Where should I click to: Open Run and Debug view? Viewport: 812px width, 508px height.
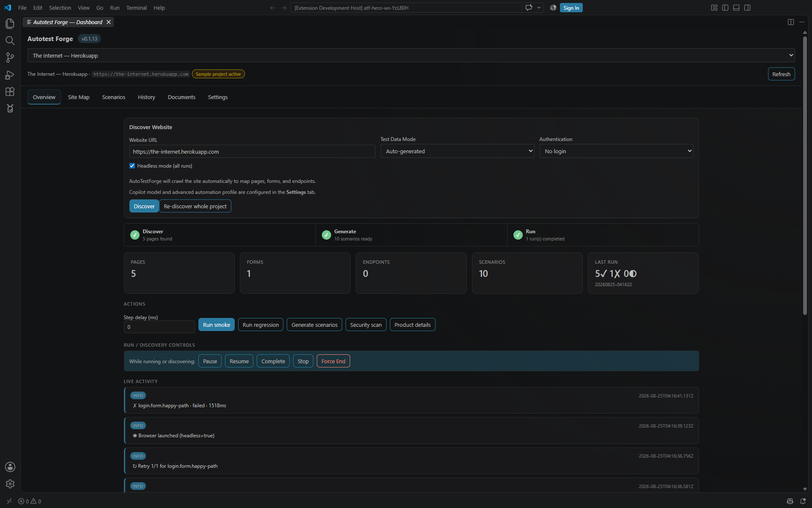click(x=10, y=75)
